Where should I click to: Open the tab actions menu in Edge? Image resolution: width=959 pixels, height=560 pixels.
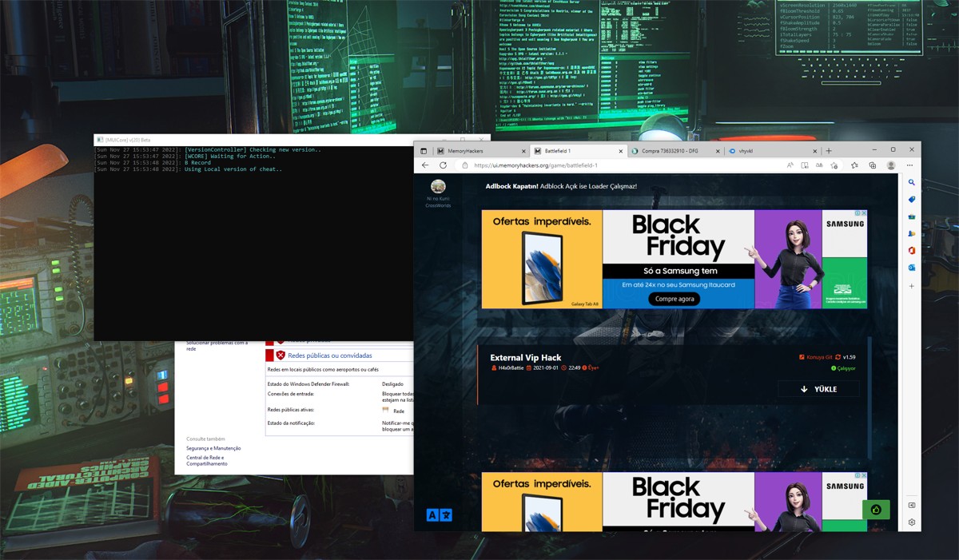424,150
